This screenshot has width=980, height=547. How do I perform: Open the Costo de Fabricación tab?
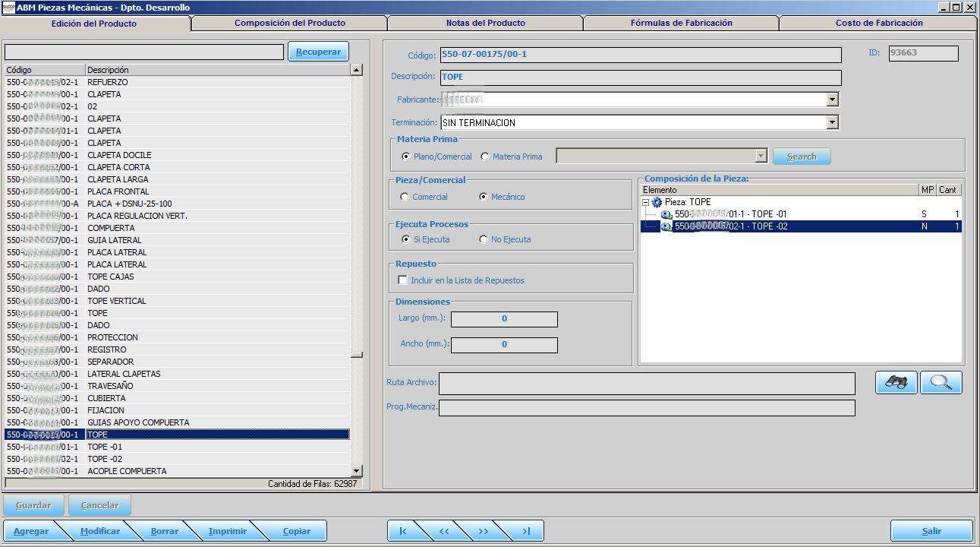pos(879,23)
